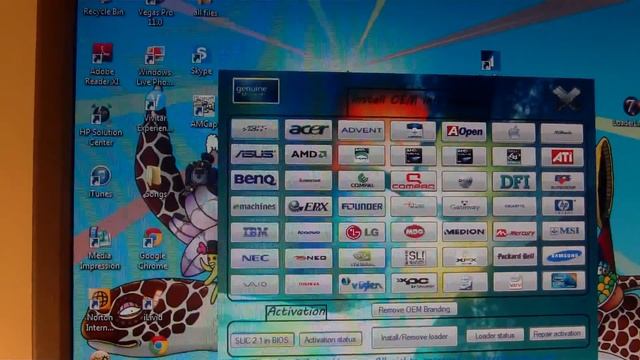Pick the LG logo
Viewport: 640px width, 360px height.
click(361, 232)
